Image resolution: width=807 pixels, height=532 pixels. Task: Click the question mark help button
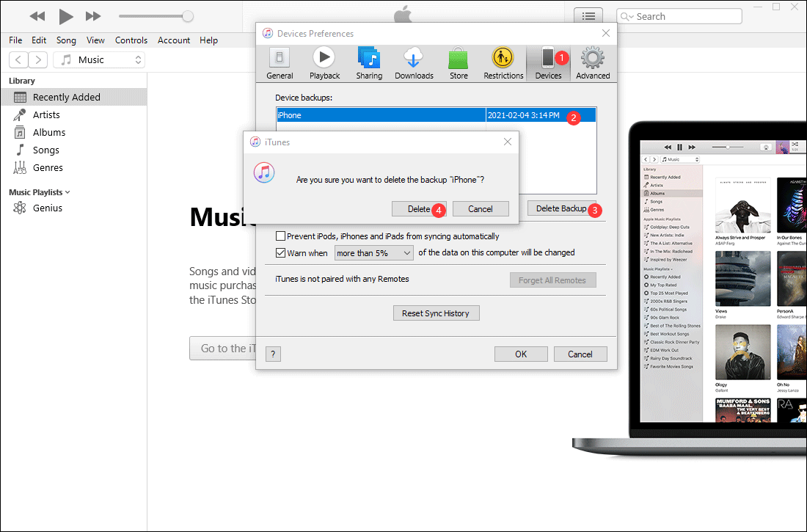[x=273, y=354]
